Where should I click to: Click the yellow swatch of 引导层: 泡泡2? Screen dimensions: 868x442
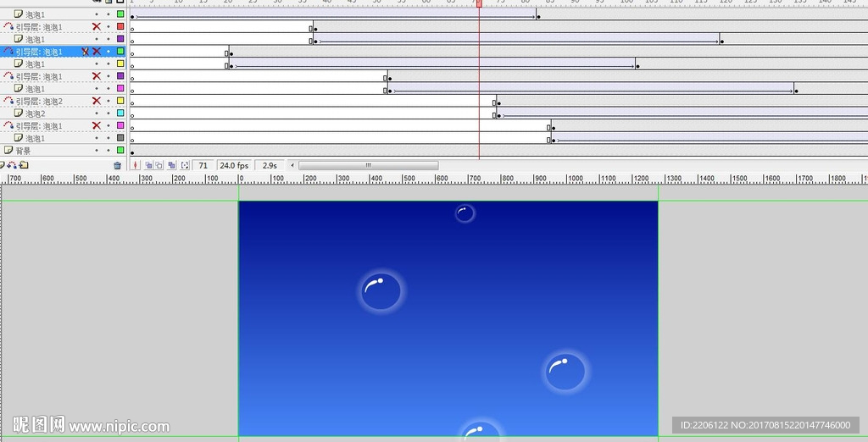tap(120, 101)
